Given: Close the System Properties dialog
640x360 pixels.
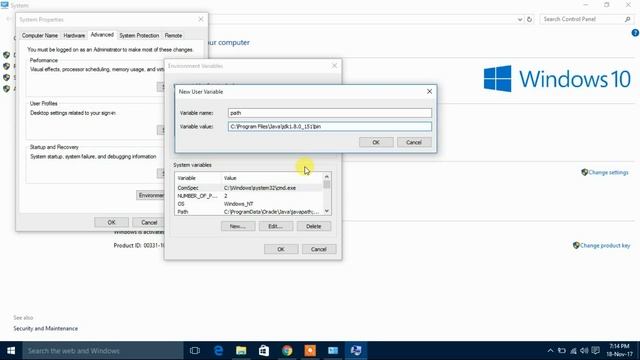Looking at the screenshot, I should click(x=201, y=19).
